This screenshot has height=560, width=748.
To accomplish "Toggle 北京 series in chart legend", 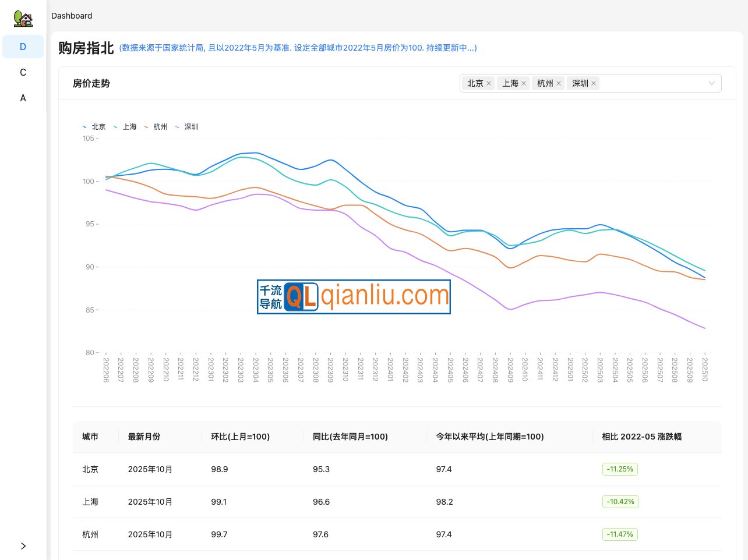I will (94, 127).
